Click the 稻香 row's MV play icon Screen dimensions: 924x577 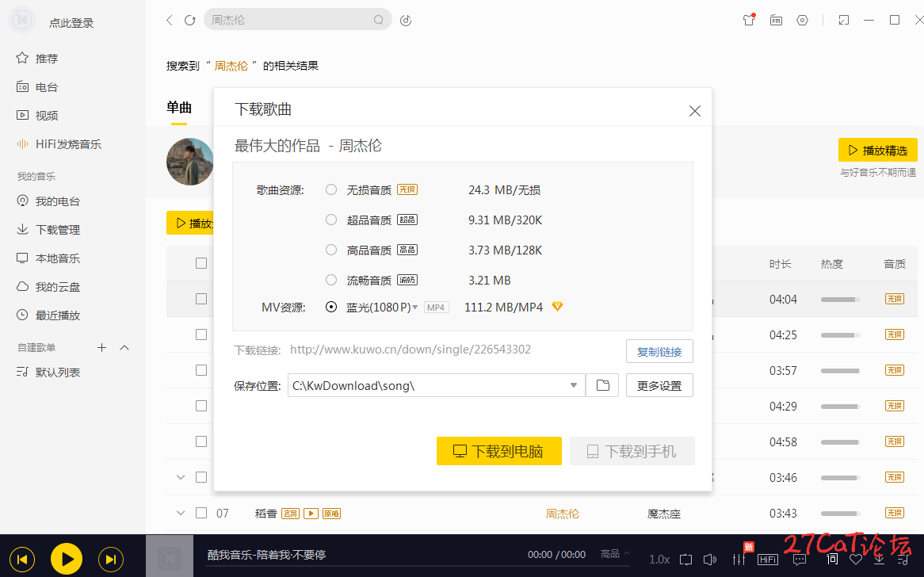(x=311, y=514)
